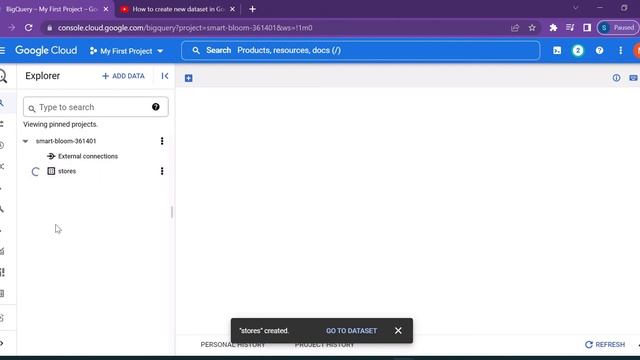Open the browser side panel icon
The image size is (640, 360).
click(587, 28)
